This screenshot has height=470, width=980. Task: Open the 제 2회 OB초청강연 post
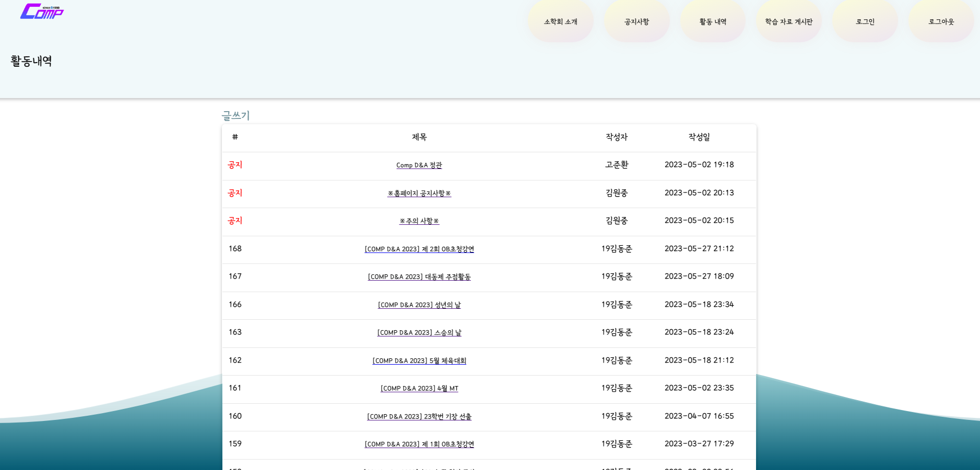click(x=419, y=249)
